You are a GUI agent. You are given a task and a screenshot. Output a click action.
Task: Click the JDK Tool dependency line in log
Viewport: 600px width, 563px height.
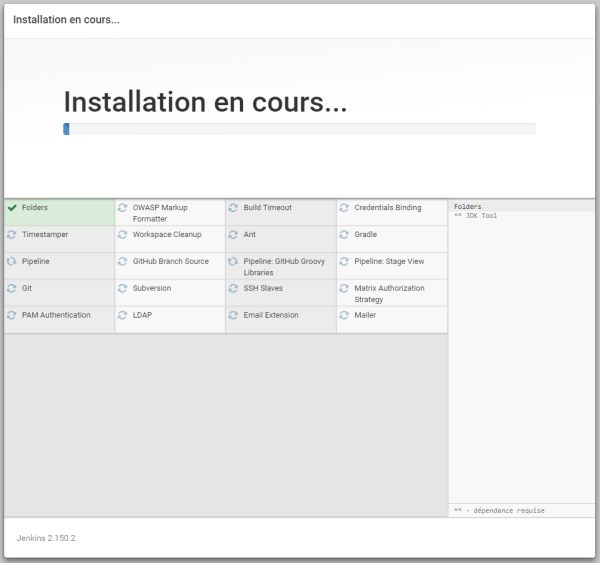click(x=477, y=216)
